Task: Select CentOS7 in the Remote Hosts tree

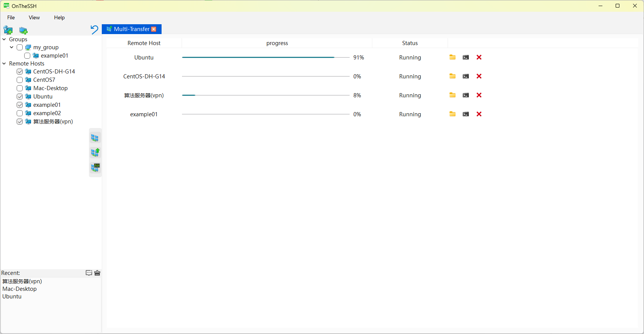Action: [x=44, y=80]
